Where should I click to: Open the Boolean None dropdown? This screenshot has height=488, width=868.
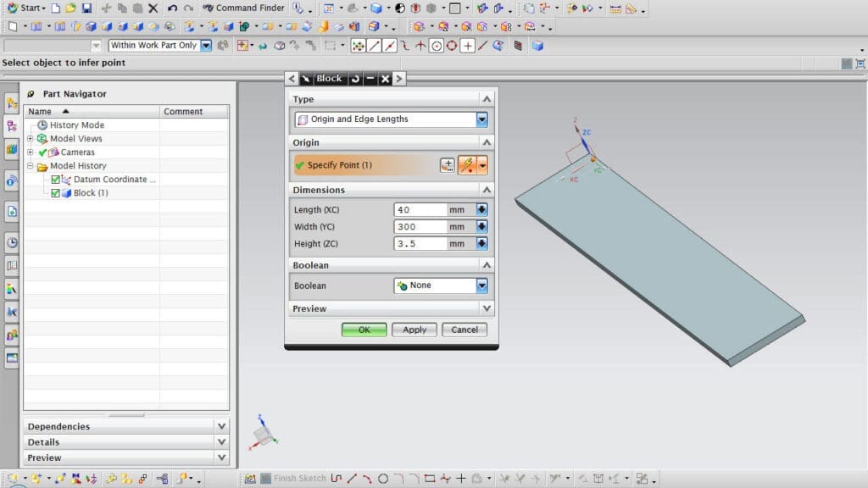pos(481,286)
